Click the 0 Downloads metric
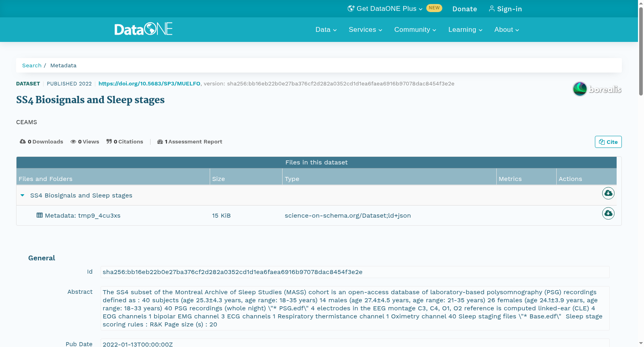The width and height of the screenshot is (644, 347). coord(41,141)
